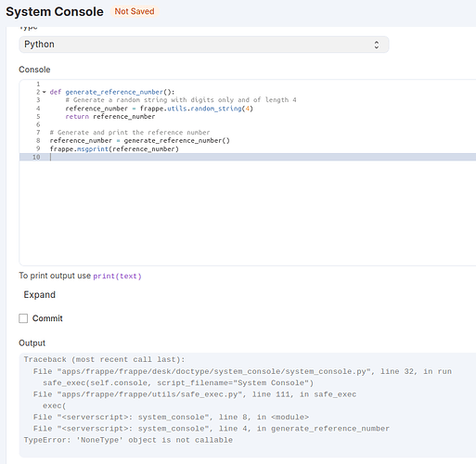The image size is (476, 464).
Task: Click the System Console page title
Action: (55, 12)
